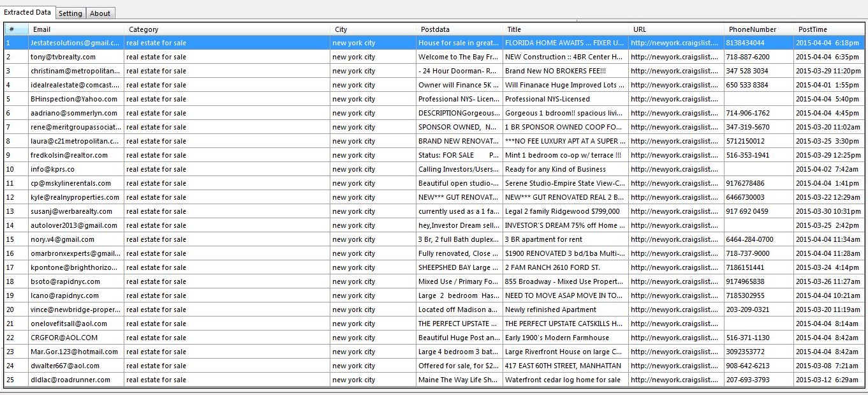Click title Newly refinished Apartment
This screenshot has height=395, width=868.
550,309
